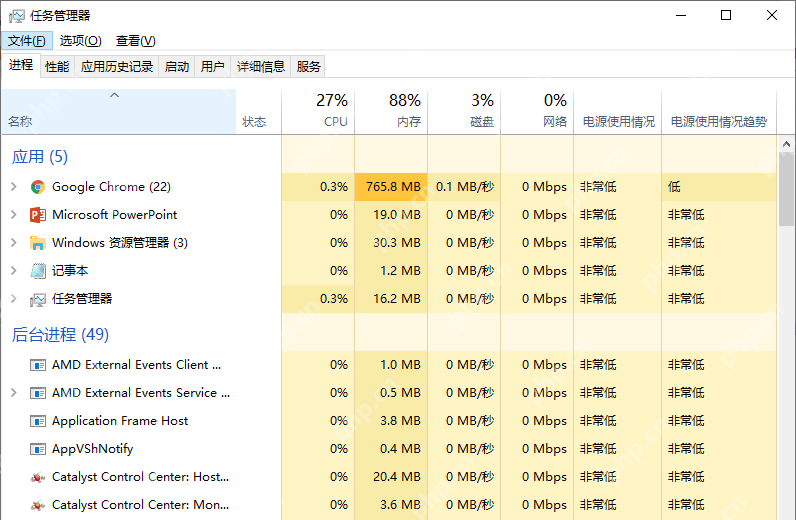This screenshot has width=796, height=520.
Task: Click the 0.1 MB/秒 disk cell
Action: pos(464,187)
